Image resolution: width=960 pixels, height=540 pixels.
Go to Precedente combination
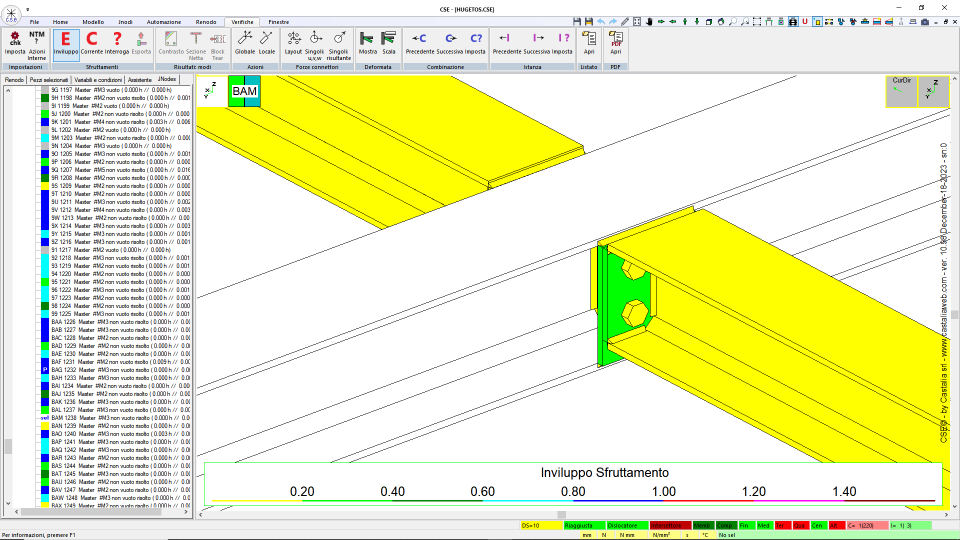(419, 44)
